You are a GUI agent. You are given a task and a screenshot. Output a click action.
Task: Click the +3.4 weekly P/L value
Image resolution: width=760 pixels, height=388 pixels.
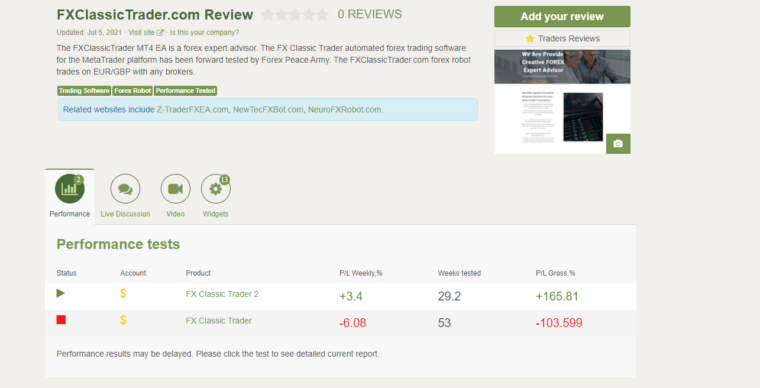click(x=351, y=296)
